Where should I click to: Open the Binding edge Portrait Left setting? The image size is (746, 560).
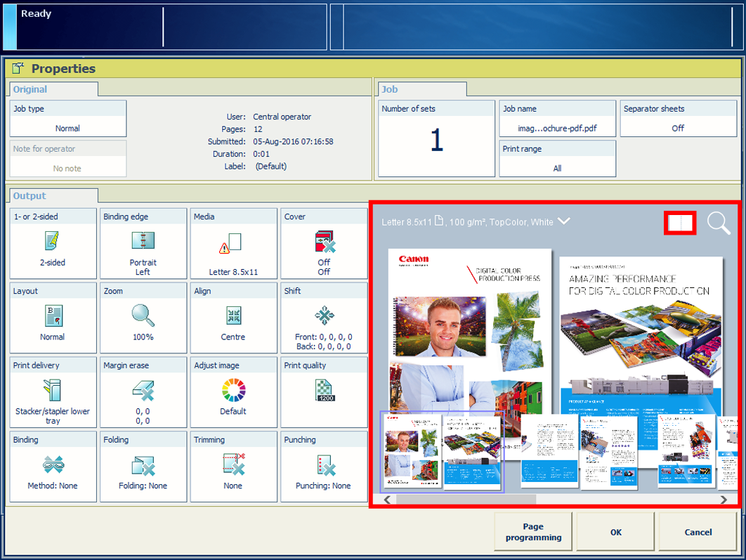(x=143, y=243)
